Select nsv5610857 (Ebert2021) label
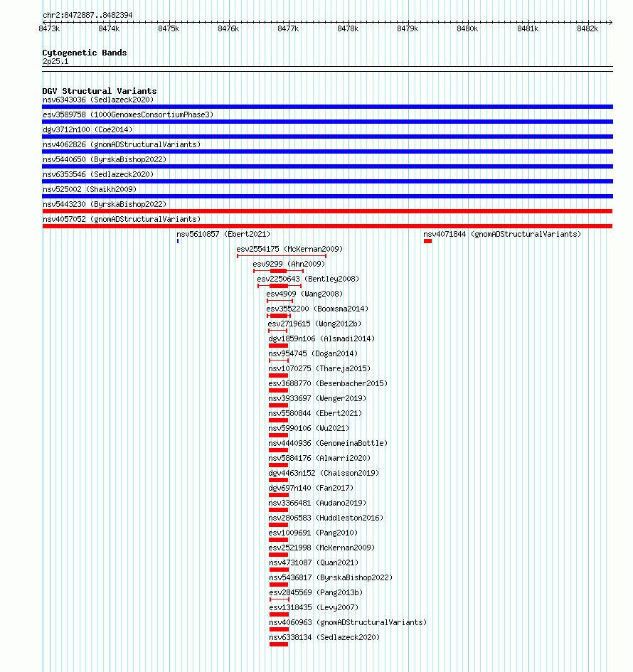The width and height of the screenshot is (633, 672). tap(223, 235)
